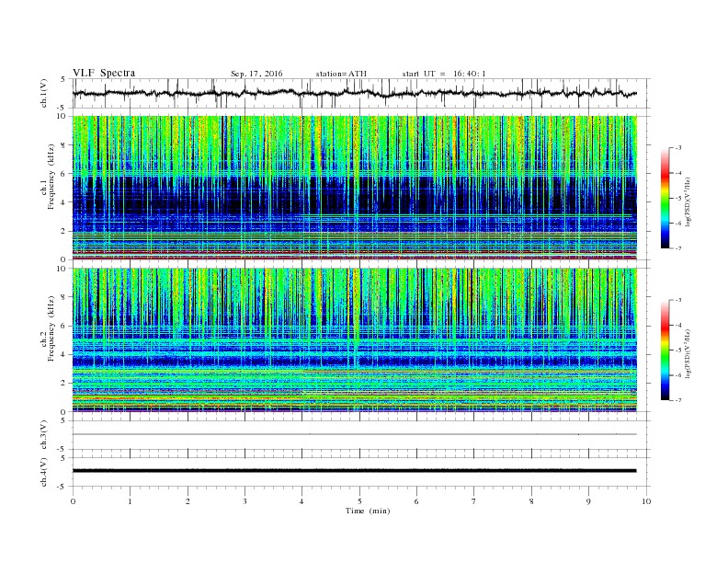
Task: Click the "ch.3(V)" y-axis label
Action: click(44, 435)
